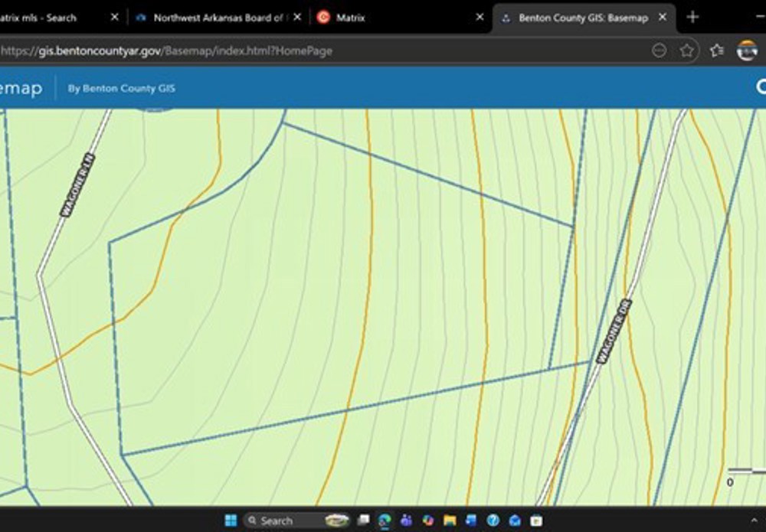This screenshot has height=532, width=766.
Task: Click the Wagoner Dr road label on map
Action: coord(614,331)
